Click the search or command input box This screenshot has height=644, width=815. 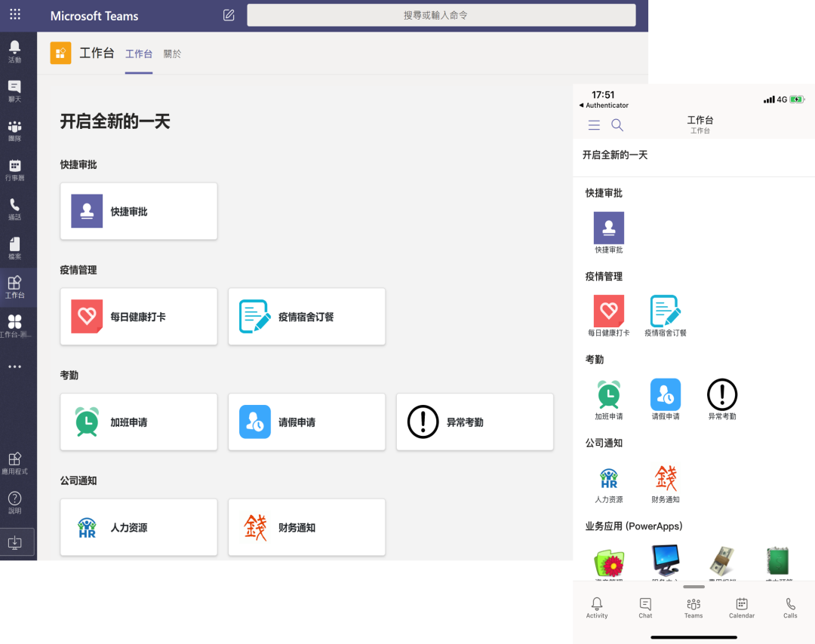(441, 15)
